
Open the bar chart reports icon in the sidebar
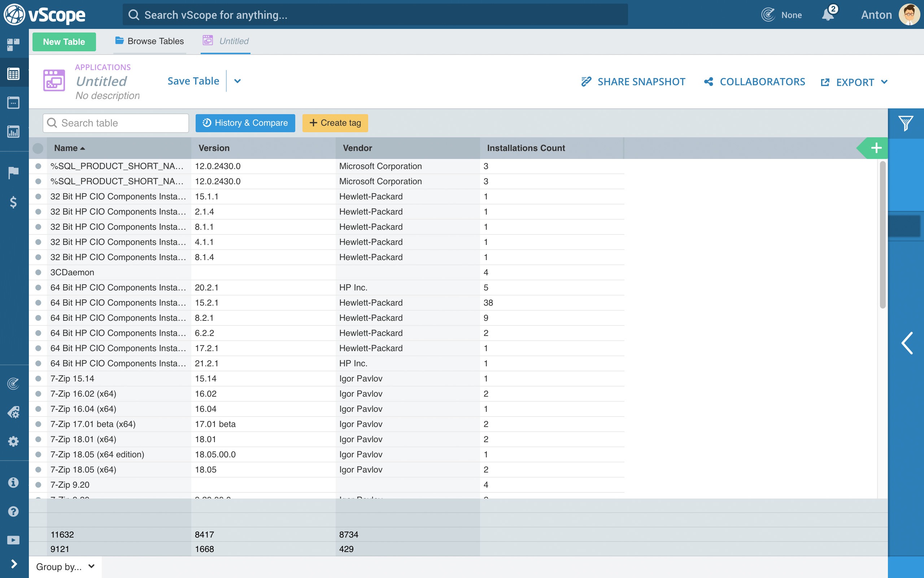(x=13, y=132)
